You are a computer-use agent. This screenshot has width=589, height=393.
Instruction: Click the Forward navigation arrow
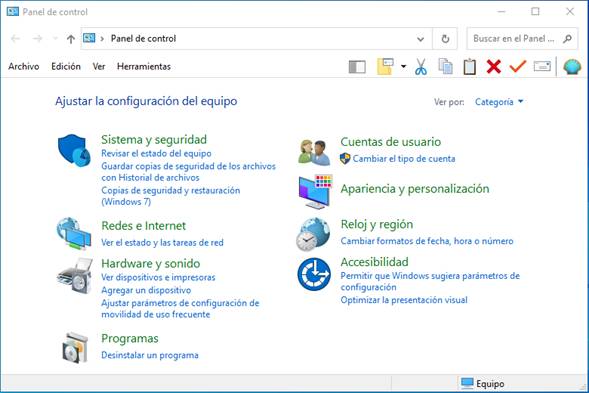pyautogui.click(x=38, y=38)
